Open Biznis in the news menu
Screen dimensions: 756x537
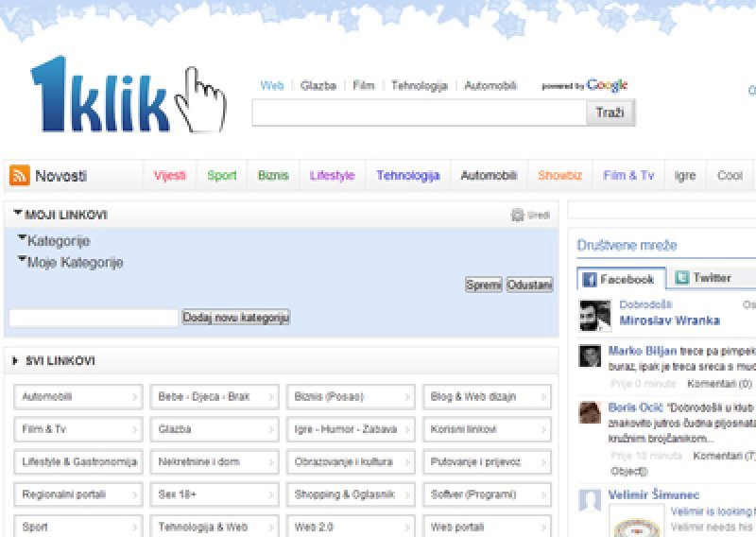click(273, 176)
